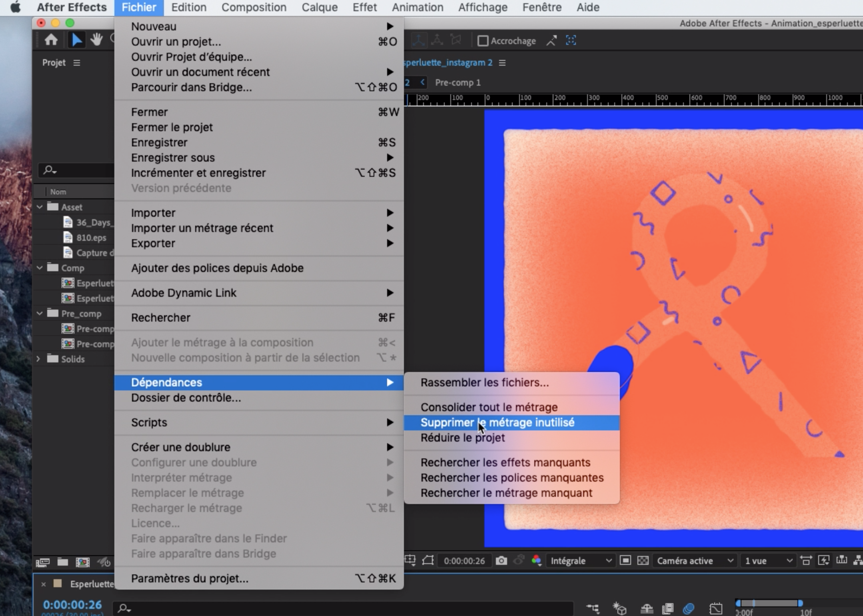Click the Home icon in the toolbar
863x616 pixels.
click(51, 40)
